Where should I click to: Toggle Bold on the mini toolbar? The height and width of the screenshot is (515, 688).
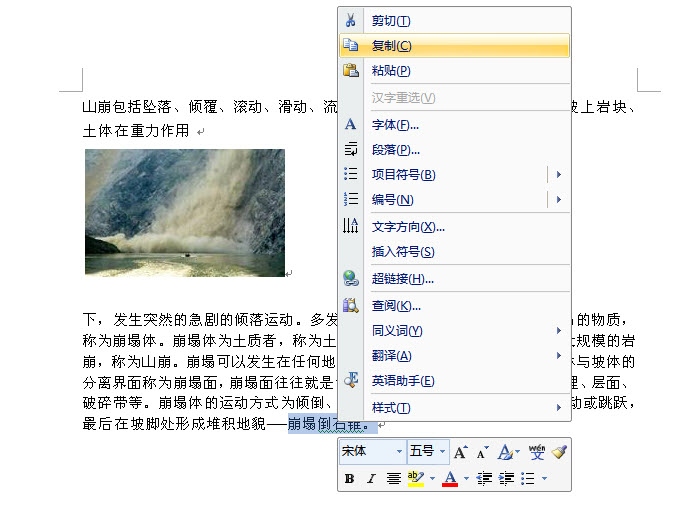point(350,479)
